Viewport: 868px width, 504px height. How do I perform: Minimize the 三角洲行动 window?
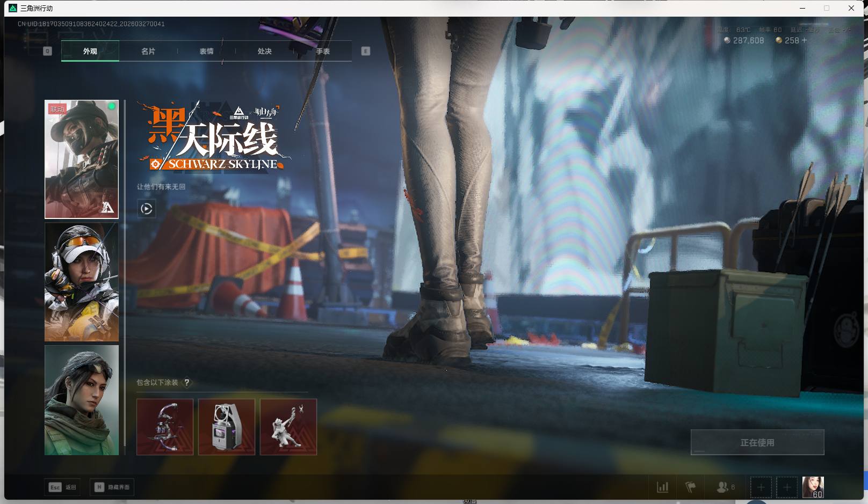pos(803,8)
